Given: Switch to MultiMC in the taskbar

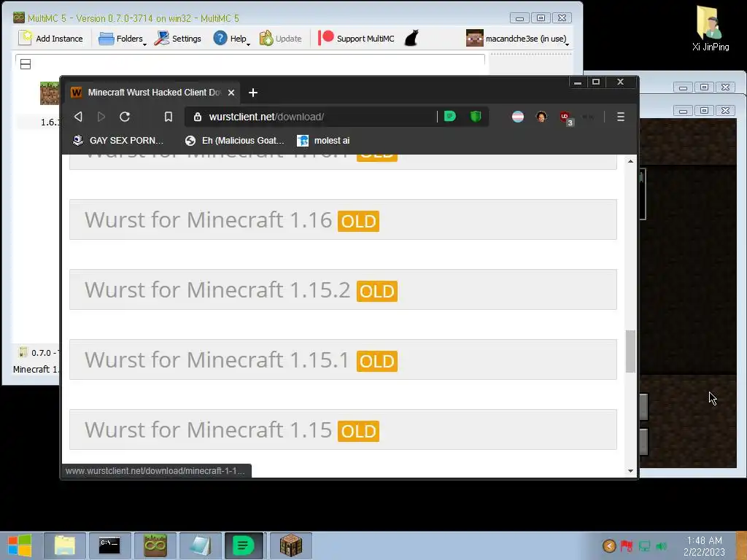Looking at the screenshot, I should pyautogui.click(x=155, y=545).
